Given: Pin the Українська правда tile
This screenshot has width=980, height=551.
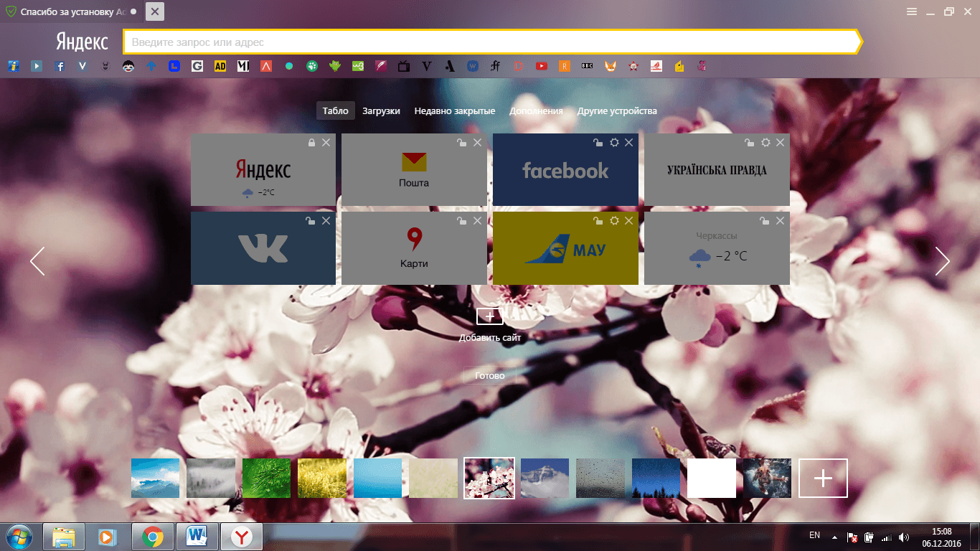Looking at the screenshot, I should click(749, 143).
